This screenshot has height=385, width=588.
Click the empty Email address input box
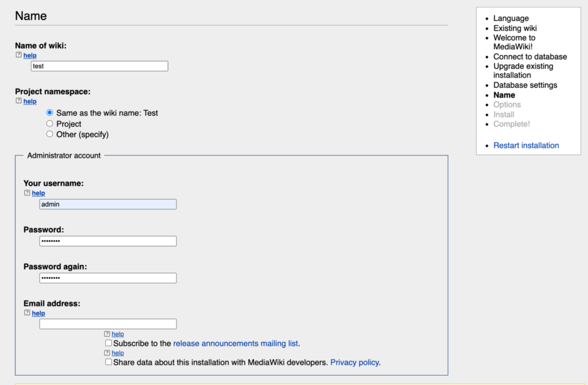click(x=107, y=323)
